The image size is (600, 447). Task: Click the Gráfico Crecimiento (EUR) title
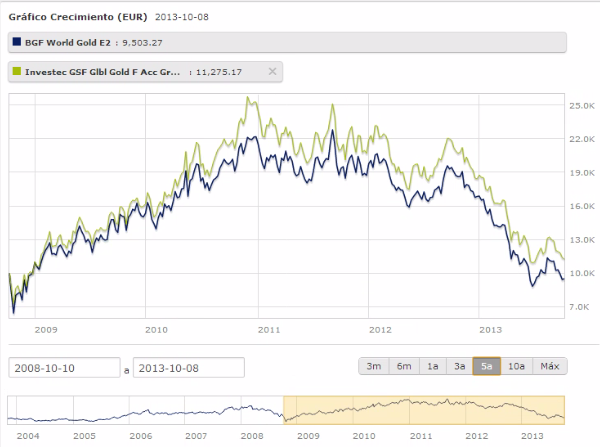coord(75,19)
